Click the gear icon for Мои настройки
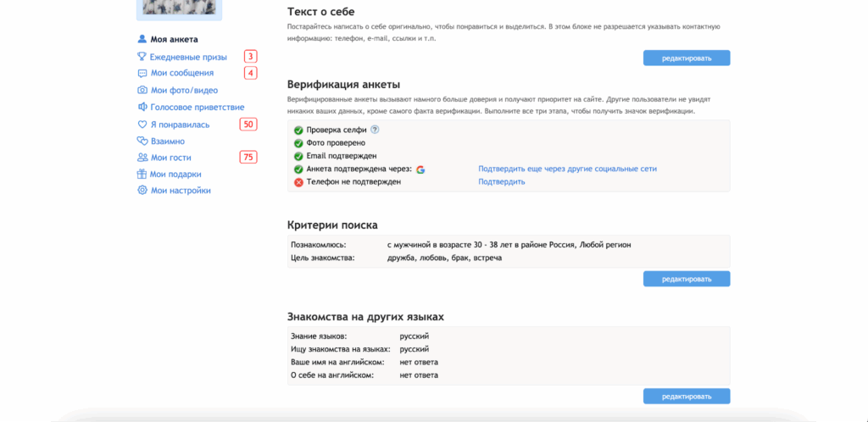The image size is (868, 422). pyautogui.click(x=142, y=191)
